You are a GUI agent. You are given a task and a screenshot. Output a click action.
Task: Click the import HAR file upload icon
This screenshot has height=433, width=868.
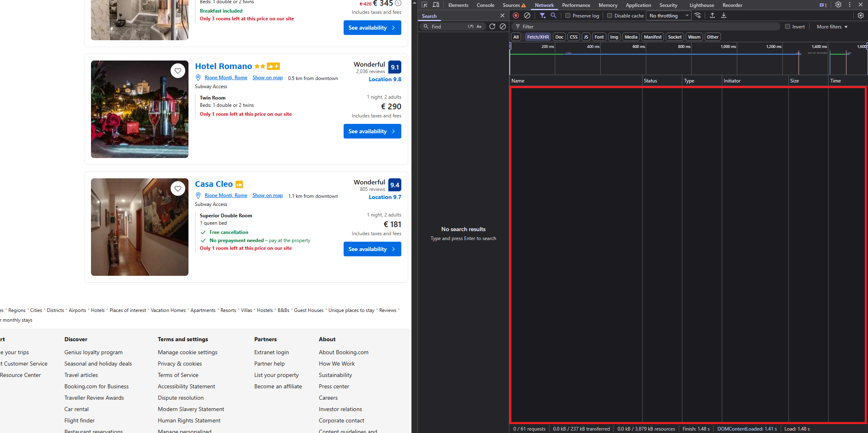coord(712,15)
